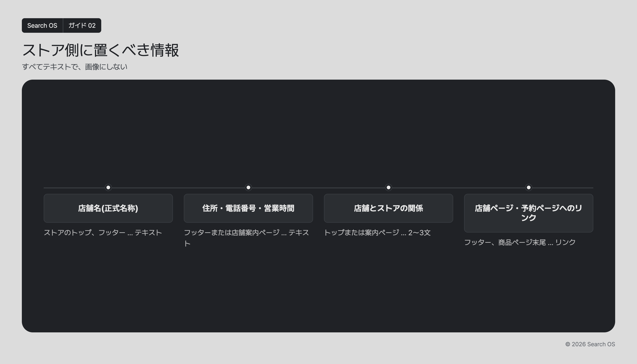This screenshot has height=364, width=637.
Task: Click the text フッター、商品ページ末尾 ... リンク
Action: point(520,242)
